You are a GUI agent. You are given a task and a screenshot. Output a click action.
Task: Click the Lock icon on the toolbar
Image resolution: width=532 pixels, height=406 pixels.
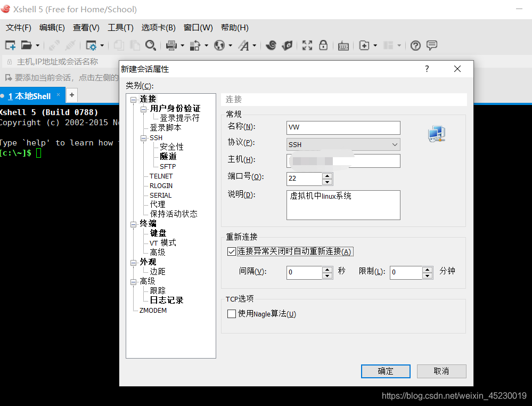(323, 45)
